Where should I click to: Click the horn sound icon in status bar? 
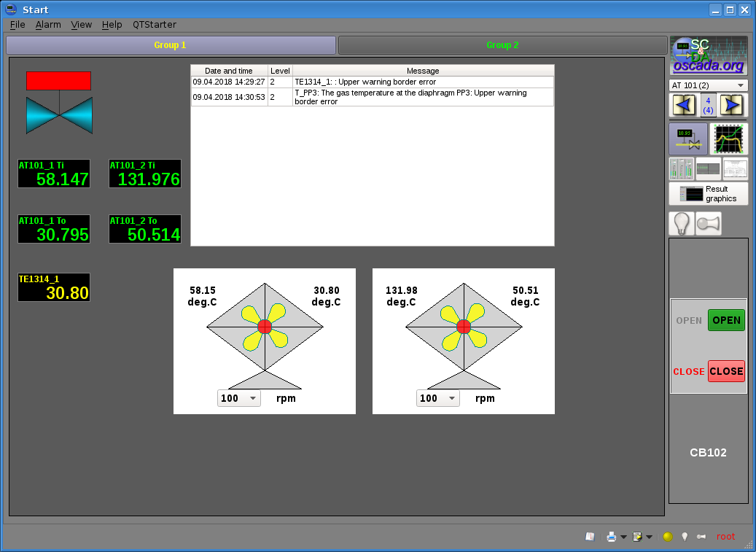point(701,537)
